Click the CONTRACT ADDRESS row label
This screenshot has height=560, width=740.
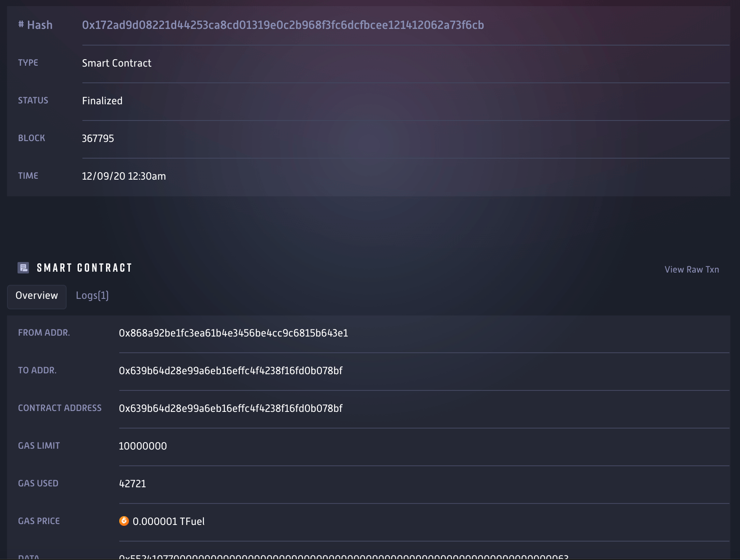click(60, 408)
